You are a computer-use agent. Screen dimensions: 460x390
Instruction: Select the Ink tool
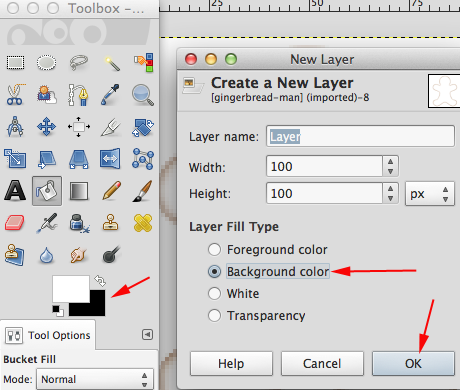coord(79,223)
